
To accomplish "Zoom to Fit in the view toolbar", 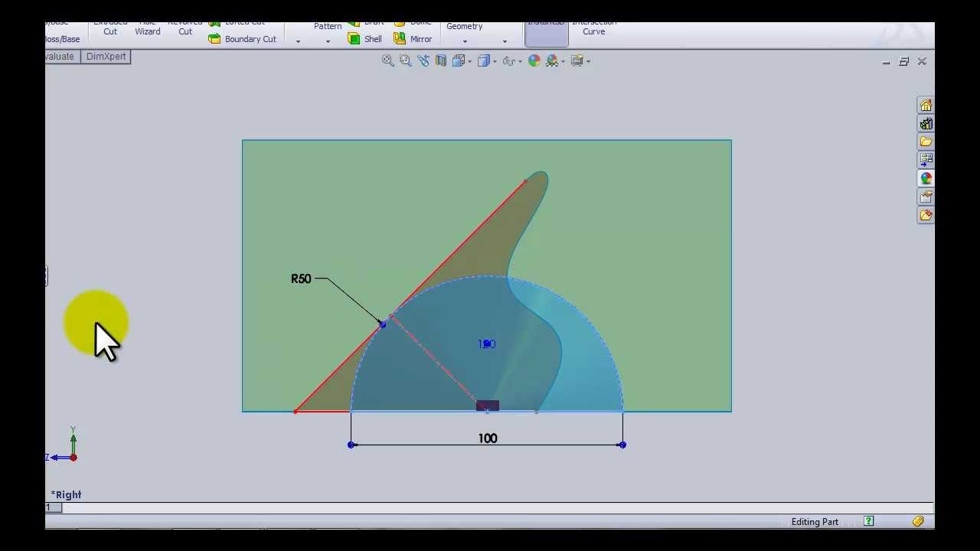I will [x=388, y=61].
